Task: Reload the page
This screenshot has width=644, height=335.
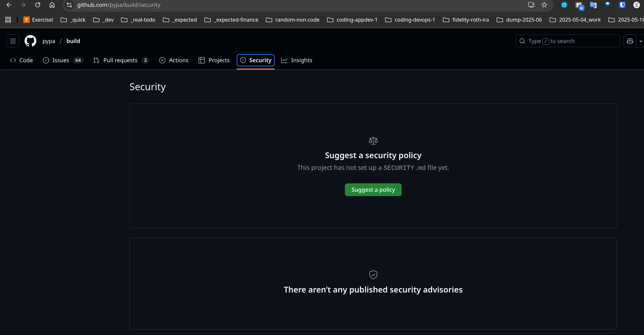Action: (37, 5)
